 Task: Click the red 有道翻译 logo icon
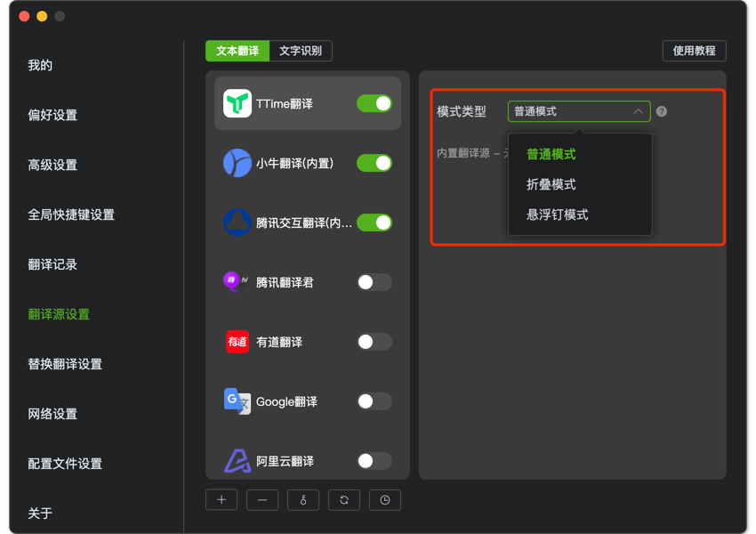(237, 342)
